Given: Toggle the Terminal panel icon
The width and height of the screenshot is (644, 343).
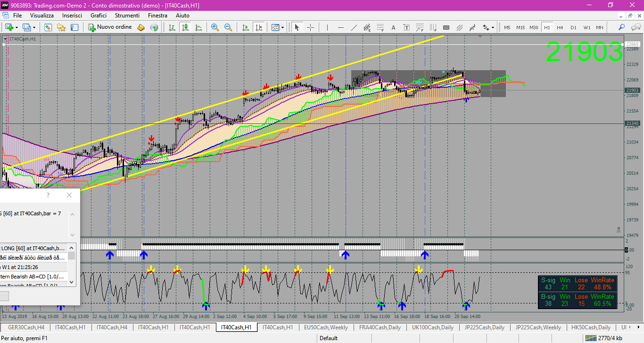Looking at the screenshot, I should [74, 27].
